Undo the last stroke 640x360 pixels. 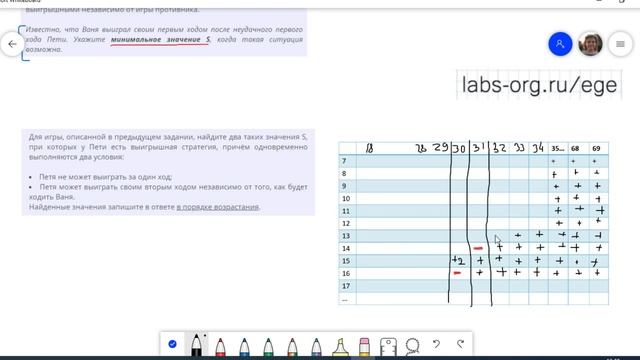(x=436, y=344)
